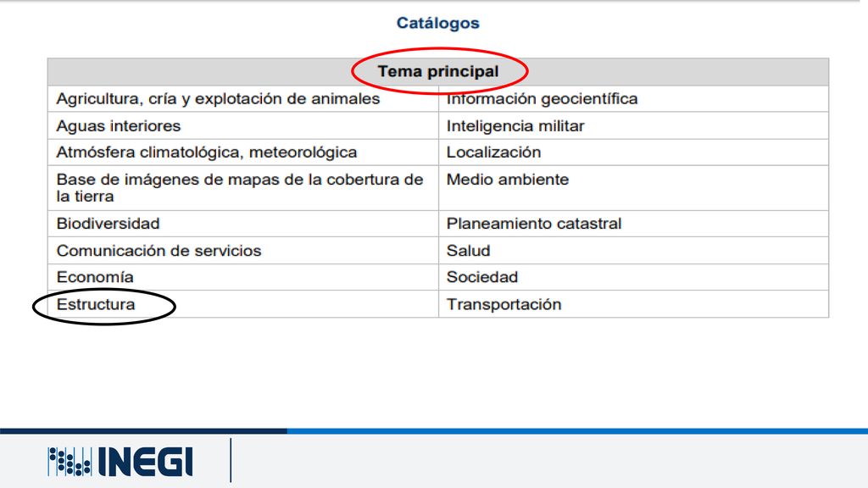Click the Biodiversidad entry
The width and height of the screenshot is (868, 488).
coord(108,224)
